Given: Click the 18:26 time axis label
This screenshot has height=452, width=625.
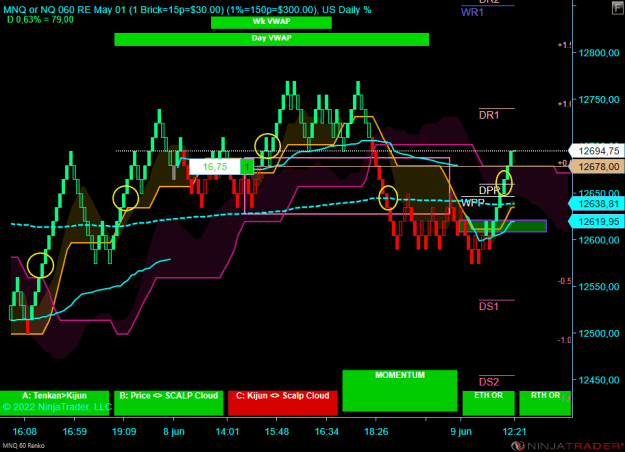Looking at the screenshot, I should (x=376, y=432).
